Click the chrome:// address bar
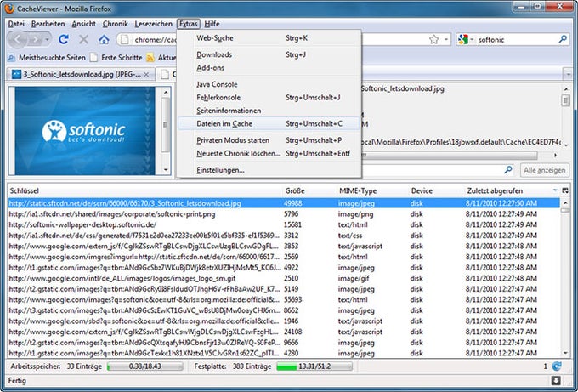Screen dimensions: 578x392 [x=155, y=39]
